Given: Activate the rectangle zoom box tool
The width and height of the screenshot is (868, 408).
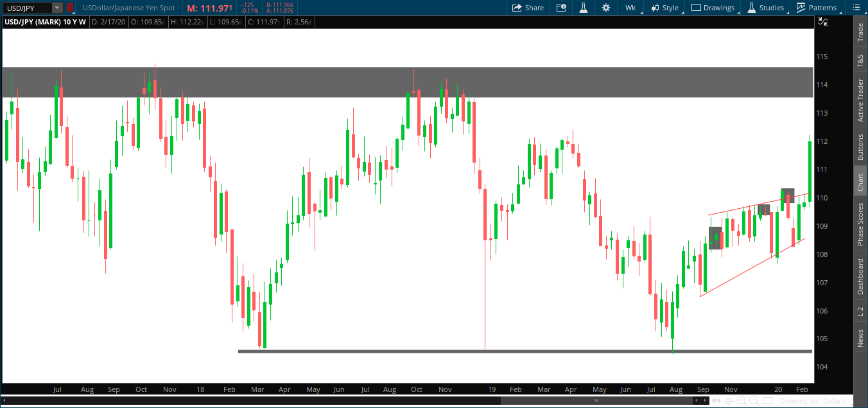Looking at the screenshot, I should point(768,400).
